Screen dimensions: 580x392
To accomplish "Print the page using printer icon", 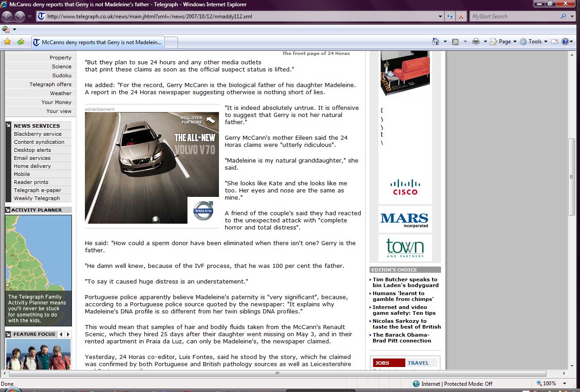I will (x=476, y=42).
